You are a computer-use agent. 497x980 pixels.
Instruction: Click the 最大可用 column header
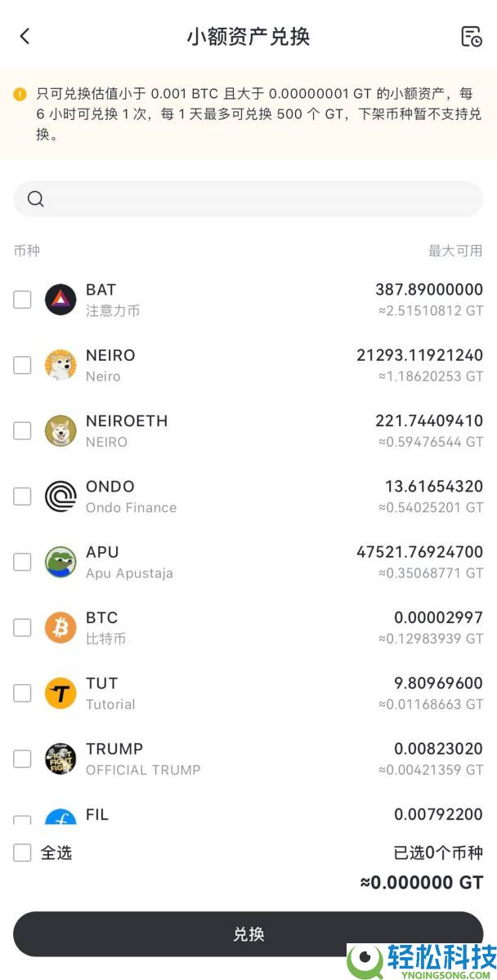pos(455,251)
